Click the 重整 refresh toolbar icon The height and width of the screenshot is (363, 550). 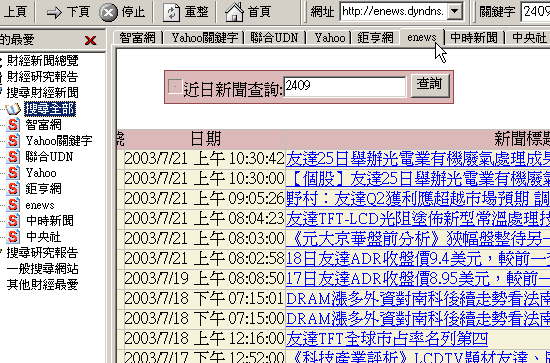click(x=172, y=13)
